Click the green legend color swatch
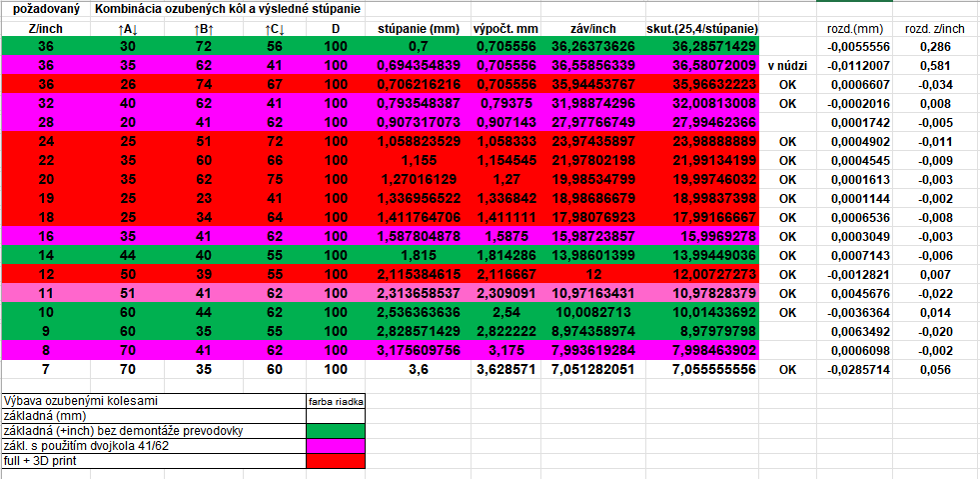 coord(337,430)
